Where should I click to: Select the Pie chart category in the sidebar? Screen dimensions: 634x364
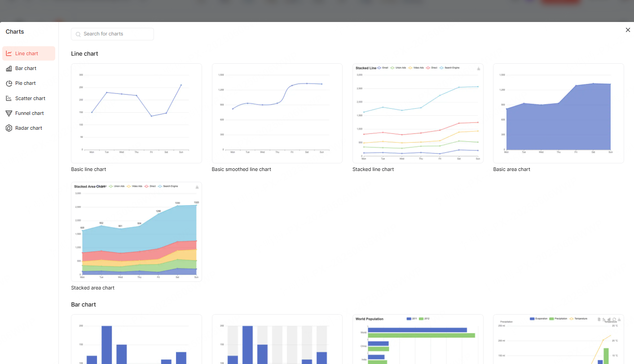[25, 83]
